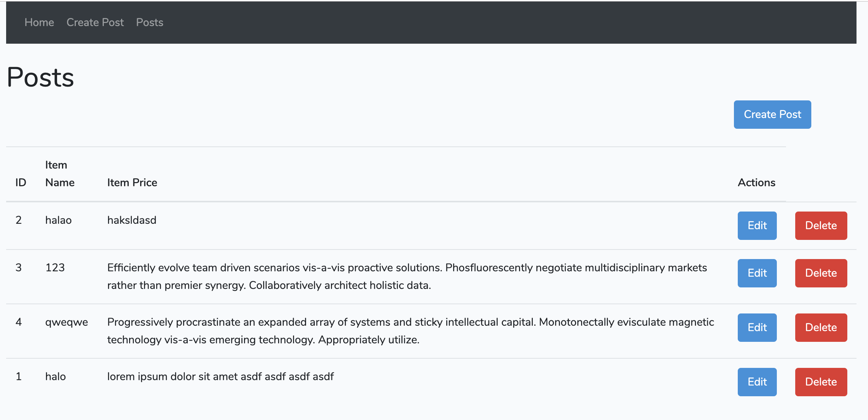This screenshot has width=868, height=420.
Task: Click the lorem ipsum dolor text cell
Action: pos(220,376)
